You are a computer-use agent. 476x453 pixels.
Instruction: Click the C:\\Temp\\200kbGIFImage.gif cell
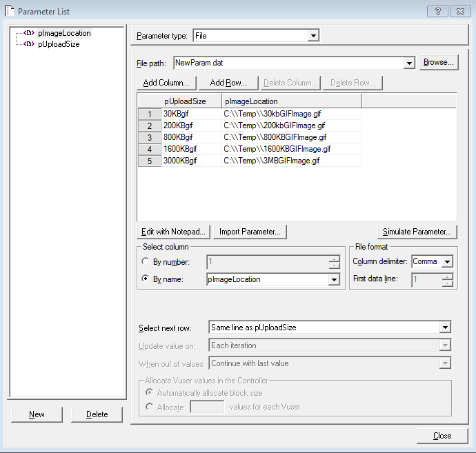click(292, 125)
